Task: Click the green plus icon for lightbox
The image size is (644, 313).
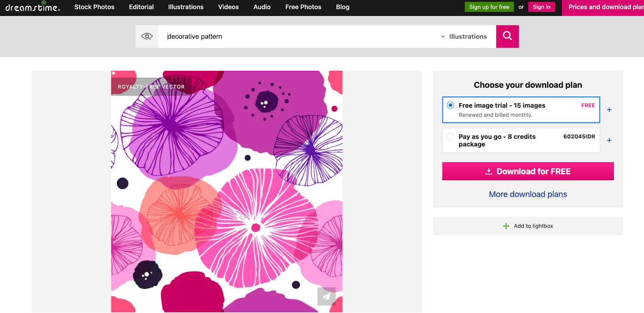Action: [x=506, y=226]
